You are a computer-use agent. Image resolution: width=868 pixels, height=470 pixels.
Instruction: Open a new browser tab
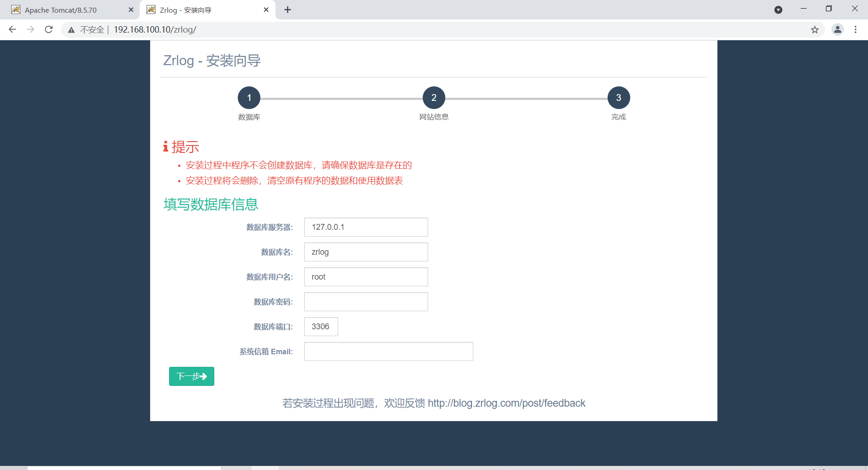click(288, 10)
